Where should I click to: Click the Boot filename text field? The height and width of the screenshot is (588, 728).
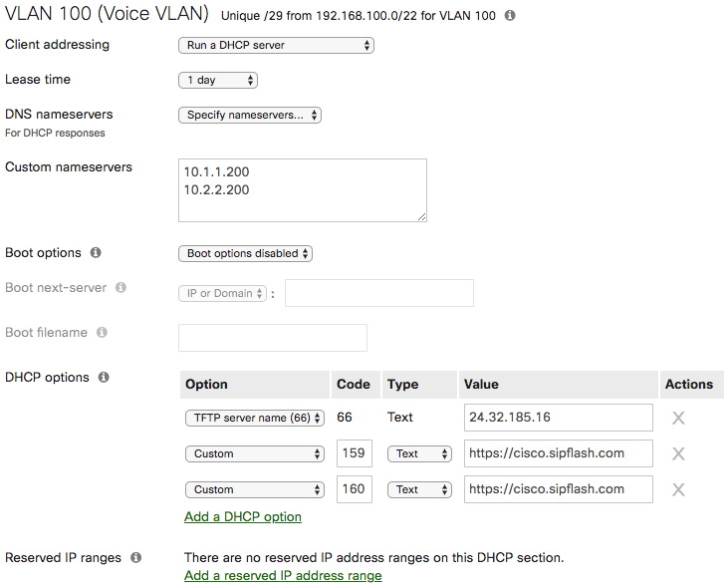(272, 338)
